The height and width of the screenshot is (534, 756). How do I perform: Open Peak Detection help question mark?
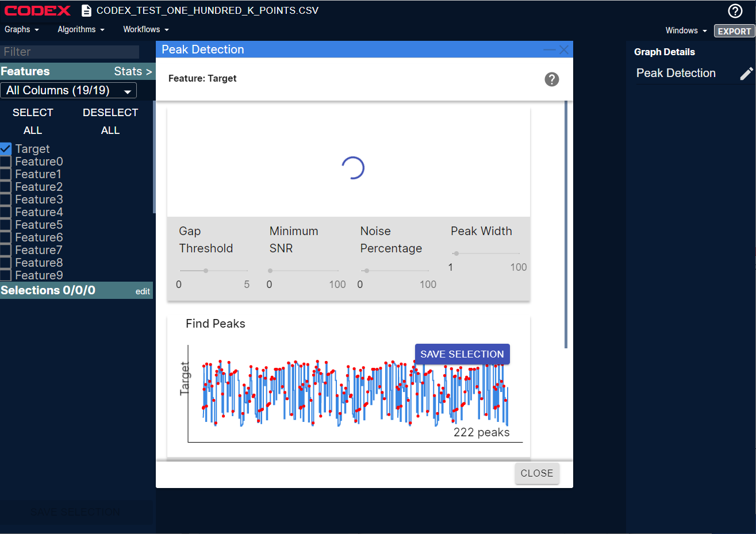tap(552, 79)
